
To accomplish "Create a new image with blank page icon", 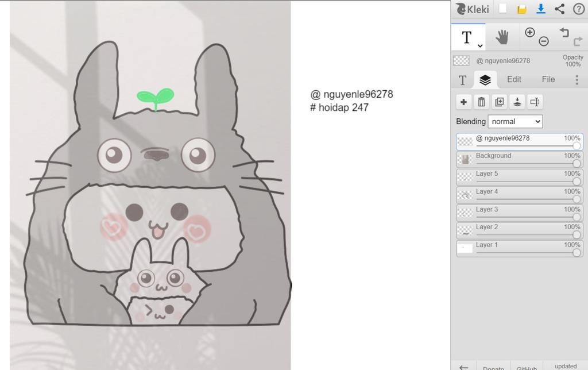I will (x=502, y=9).
